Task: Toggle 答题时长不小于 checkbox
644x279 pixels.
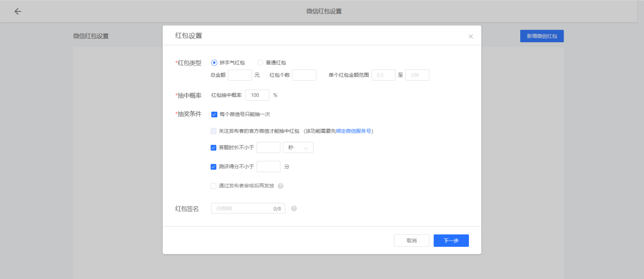Action: point(213,148)
